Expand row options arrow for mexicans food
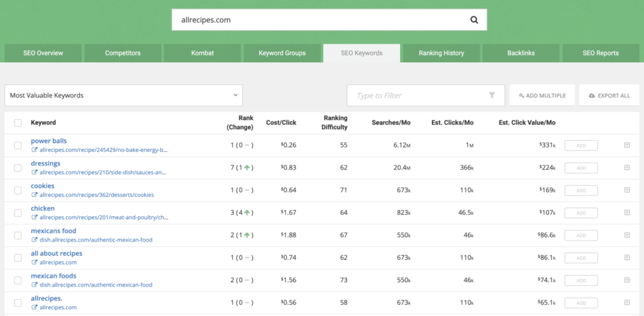This screenshot has height=316, width=644. point(627,235)
